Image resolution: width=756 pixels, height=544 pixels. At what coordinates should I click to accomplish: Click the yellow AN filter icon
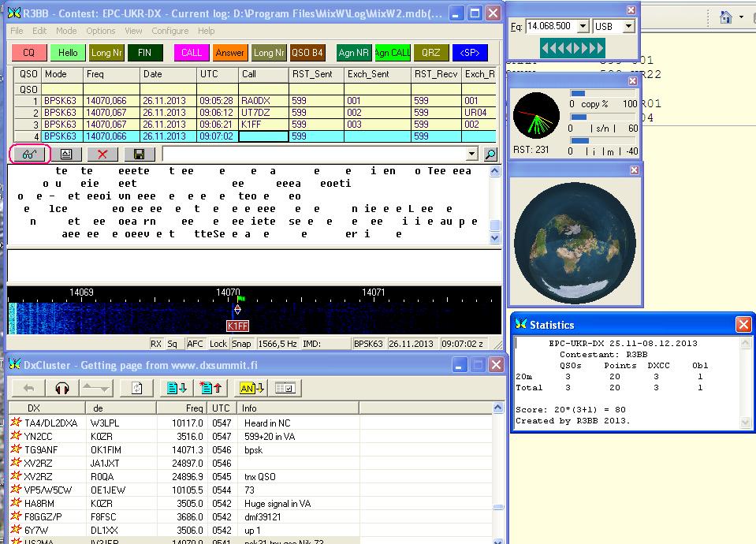(251, 388)
